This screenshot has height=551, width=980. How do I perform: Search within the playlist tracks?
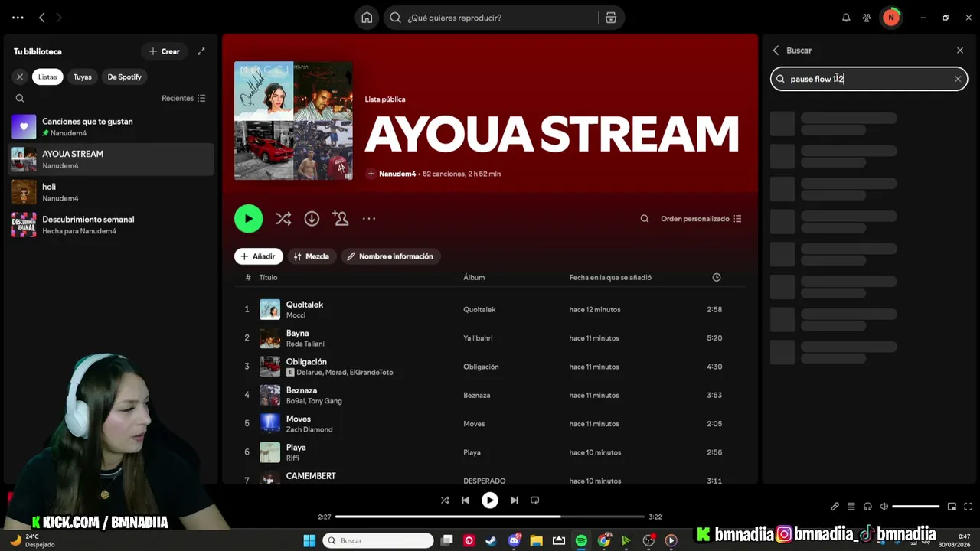click(x=645, y=219)
